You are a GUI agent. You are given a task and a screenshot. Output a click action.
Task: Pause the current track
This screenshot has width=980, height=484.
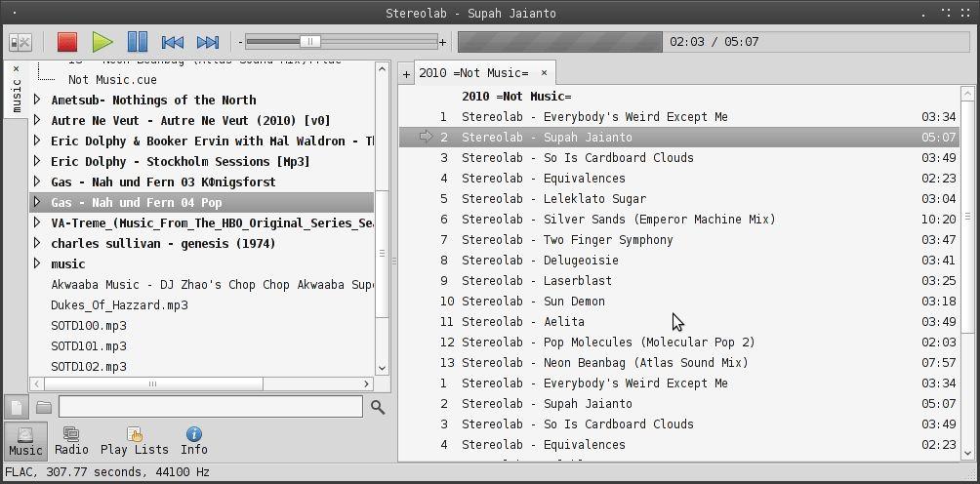coord(138,42)
